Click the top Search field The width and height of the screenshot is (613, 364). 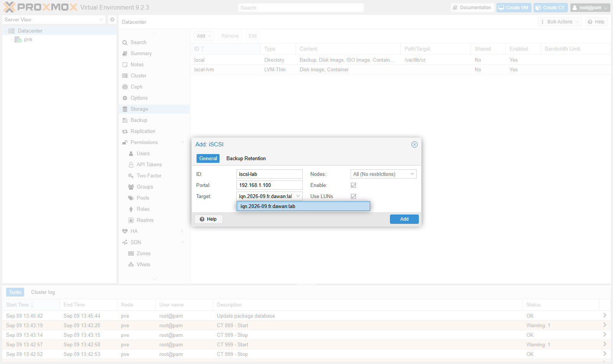(301, 8)
